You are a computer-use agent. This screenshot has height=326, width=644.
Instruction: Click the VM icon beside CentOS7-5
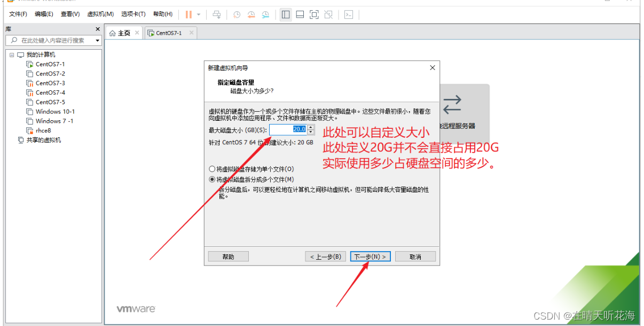(30, 102)
